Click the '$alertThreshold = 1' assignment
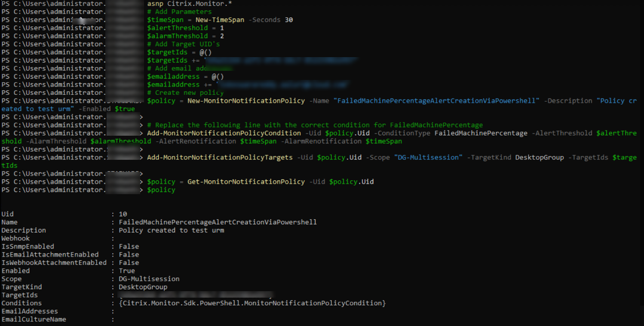Screen dimensions: 644x326 coord(185,28)
